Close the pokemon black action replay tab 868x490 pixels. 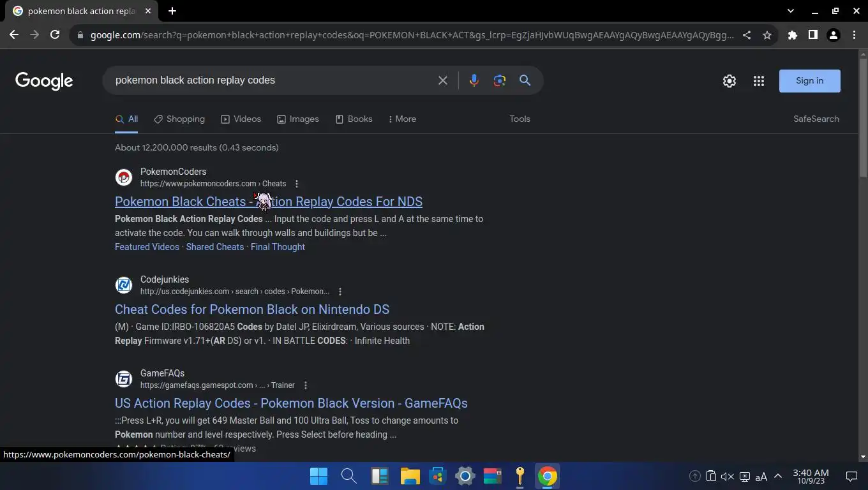[148, 11]
